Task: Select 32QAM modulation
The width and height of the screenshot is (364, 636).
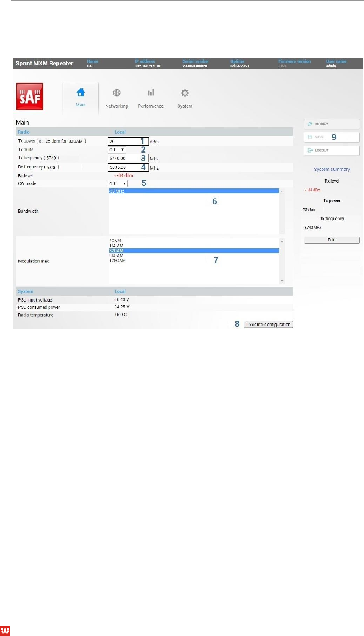Action: coord(194,251)
